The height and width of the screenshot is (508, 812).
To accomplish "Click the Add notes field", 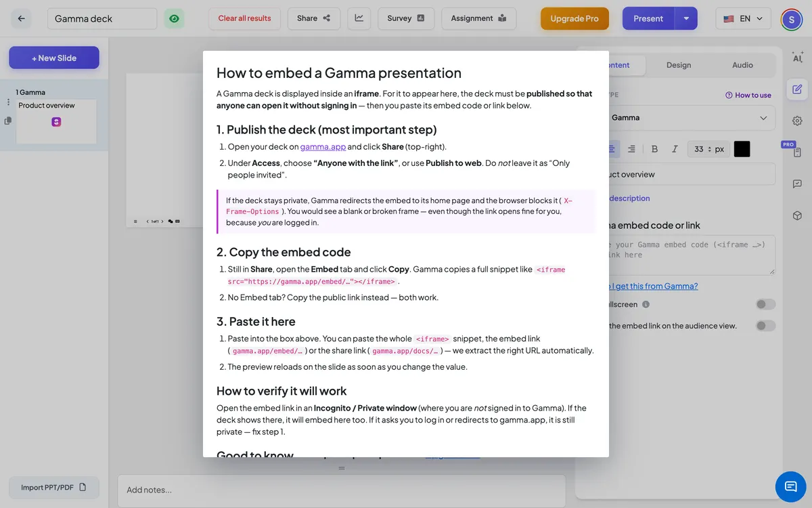I will pyautogui.click(x=342, y=490).
